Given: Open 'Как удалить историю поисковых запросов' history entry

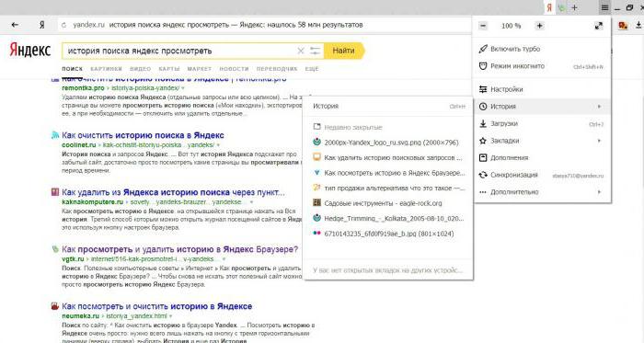Looking at the screenshot, I should [388, 157].
